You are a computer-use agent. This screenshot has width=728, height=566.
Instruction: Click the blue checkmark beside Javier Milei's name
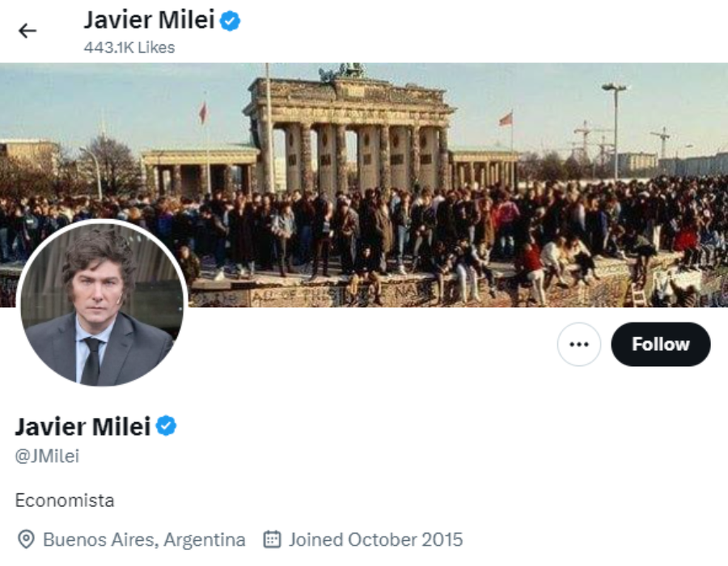pyautogui.click(x=165, y=426)
